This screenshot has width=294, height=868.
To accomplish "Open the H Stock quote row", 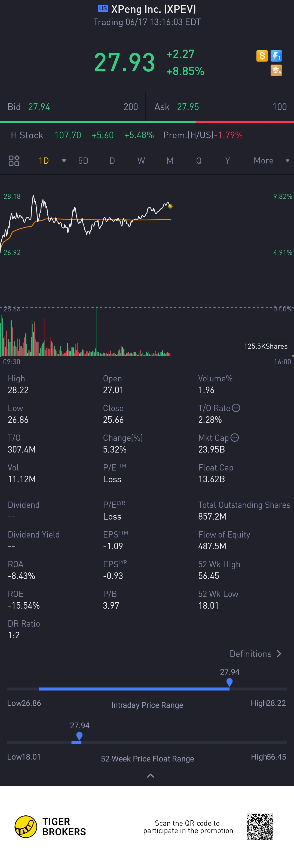I will 147,135.
